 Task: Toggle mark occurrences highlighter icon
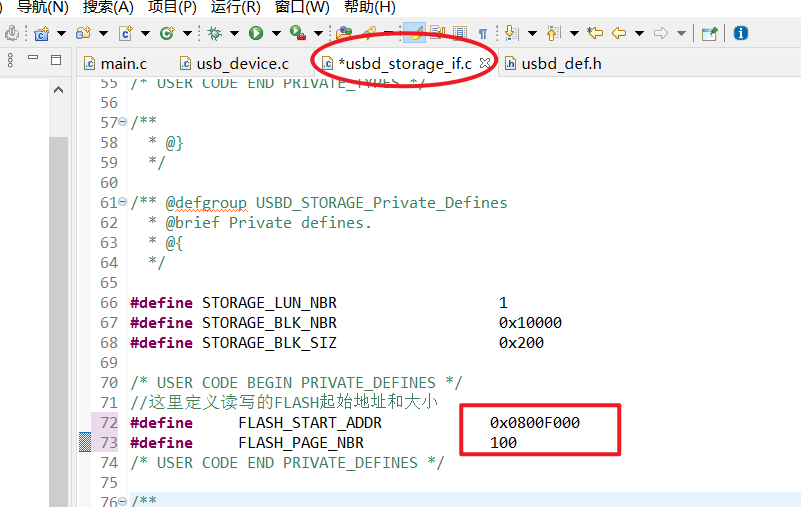pyautogui.click(x=414, y=33)
